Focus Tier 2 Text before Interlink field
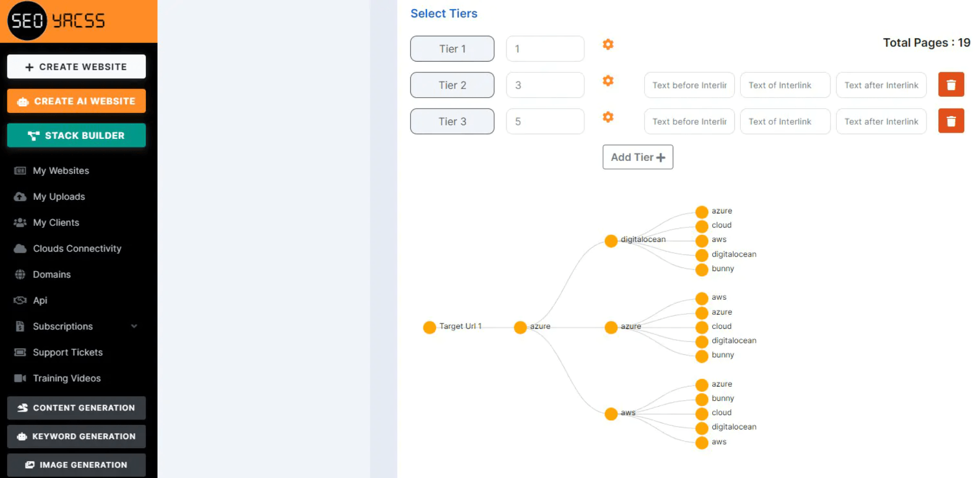Screen dimensions: 980x478 coord(688,85)
